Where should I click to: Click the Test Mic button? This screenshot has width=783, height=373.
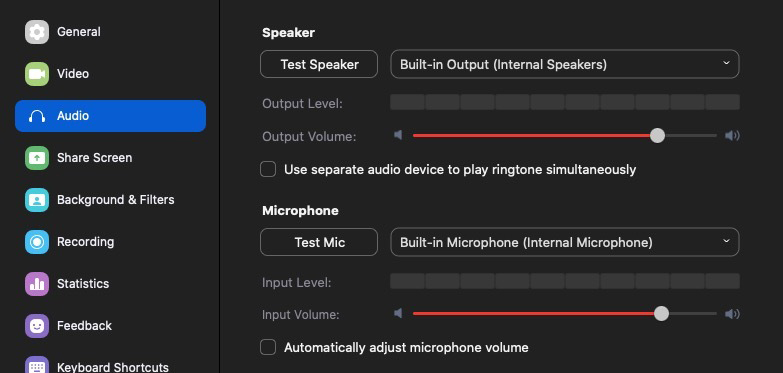[319, 242]
